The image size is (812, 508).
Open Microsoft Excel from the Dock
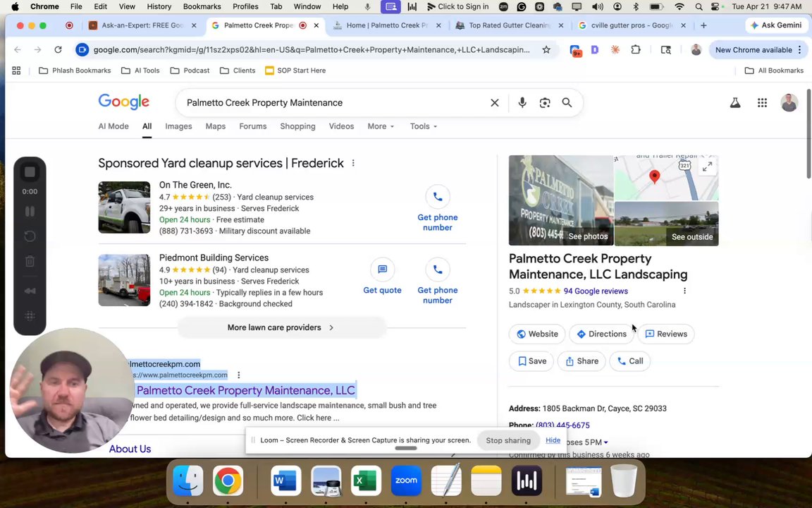[366, 480]
